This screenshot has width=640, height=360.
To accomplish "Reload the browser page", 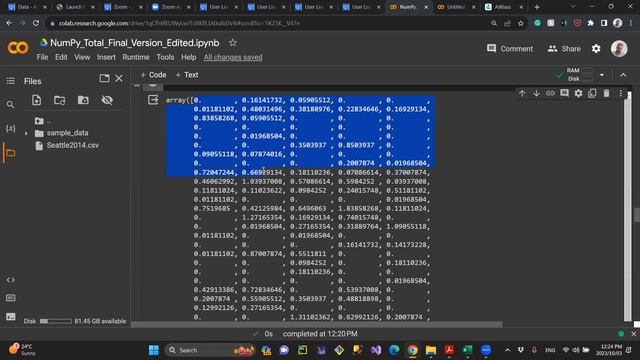I will (x=36, y=23).
